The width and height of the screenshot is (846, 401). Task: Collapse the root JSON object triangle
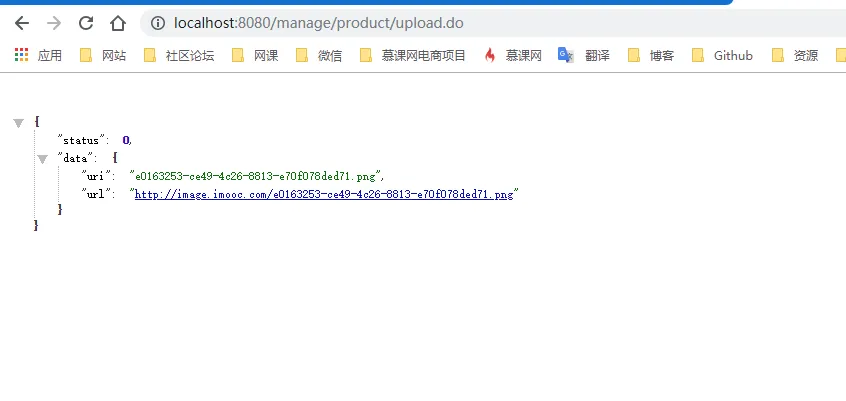[x=18, y=124]
